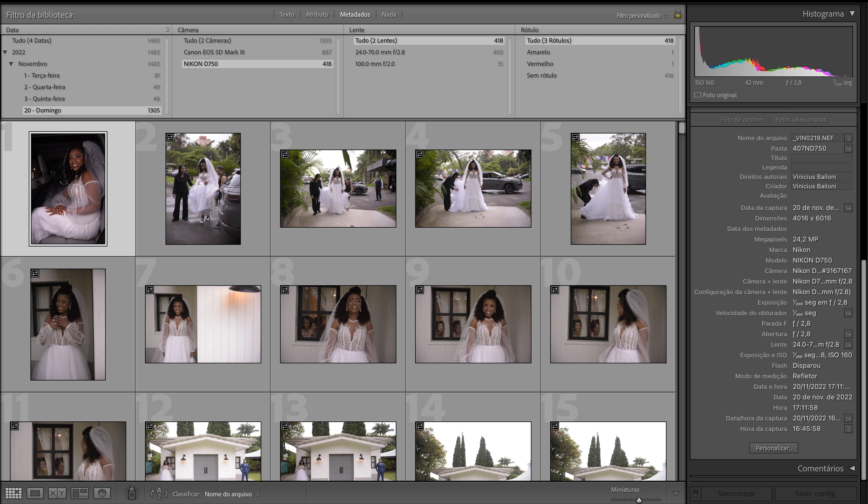Select the Painter spray can tool
This screenshot has height=504, width=868.
(132, 493)
